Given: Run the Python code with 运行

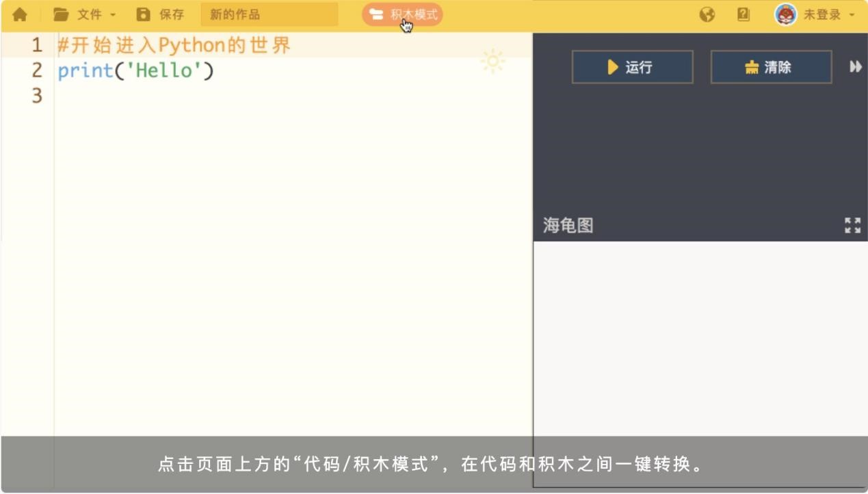Looking at the screenshot, I should point(631,67).
